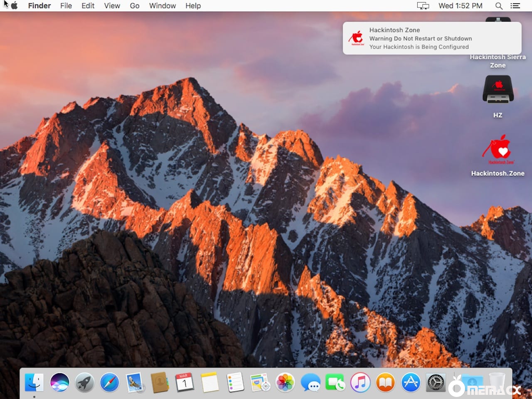Open the Notes app in dock
Image resolution: width=532 pixels, height=399 pixels.
210,382
